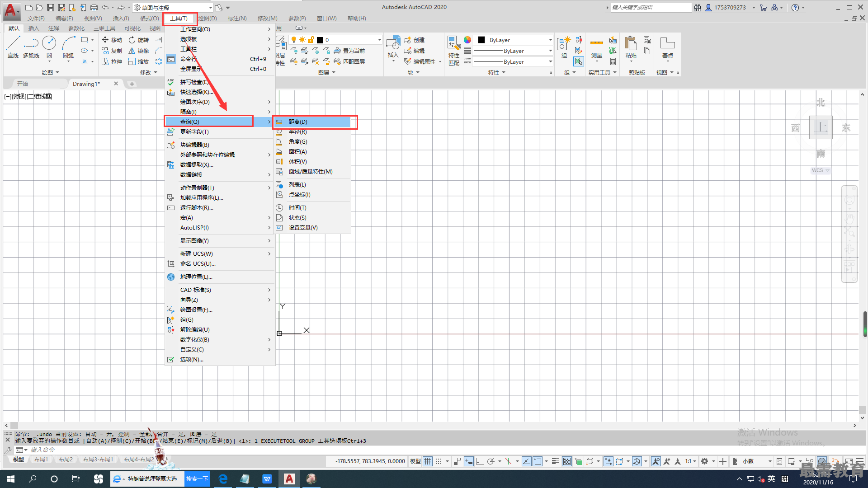
Task: Switch to the 布局1 layout tab
Action: pos(41,459)
